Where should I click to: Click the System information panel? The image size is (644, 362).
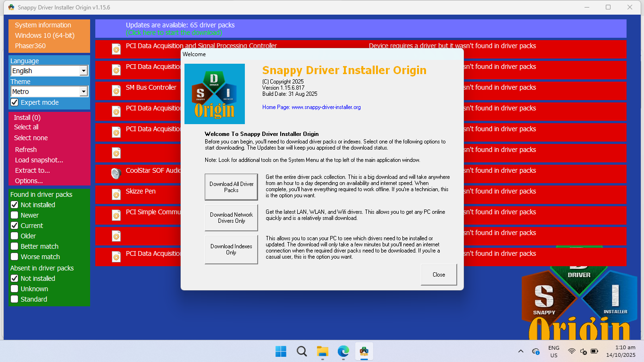tap(49, 35)
